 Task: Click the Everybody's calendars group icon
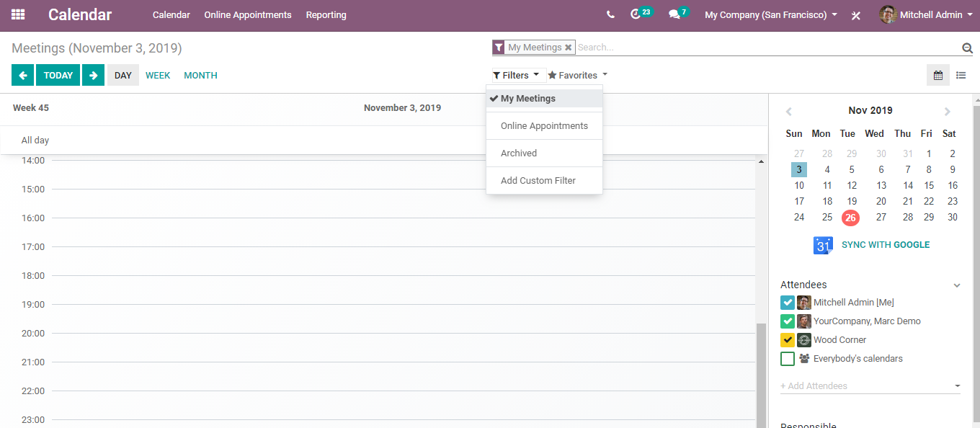804,359
